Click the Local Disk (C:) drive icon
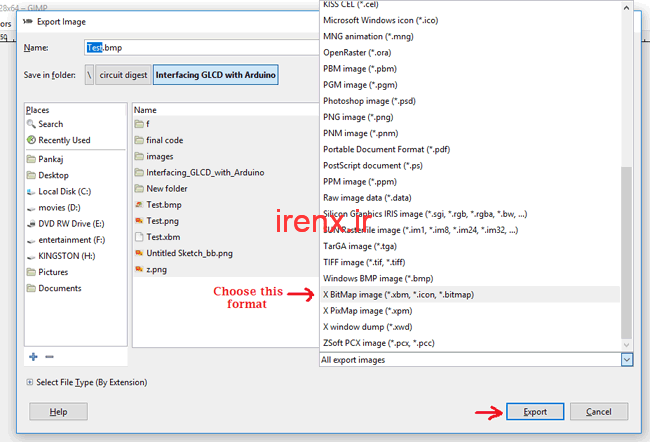This screenshot has width=650, height=442. pyautogui.click(x=31, y=192)
